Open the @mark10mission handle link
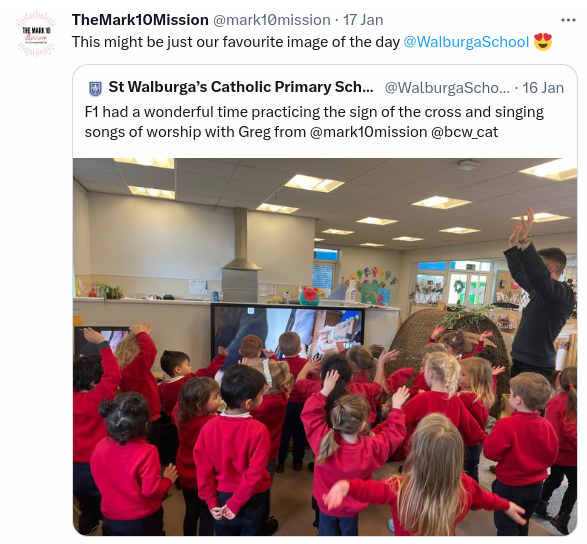587x544 pixels. click(271, 20)
